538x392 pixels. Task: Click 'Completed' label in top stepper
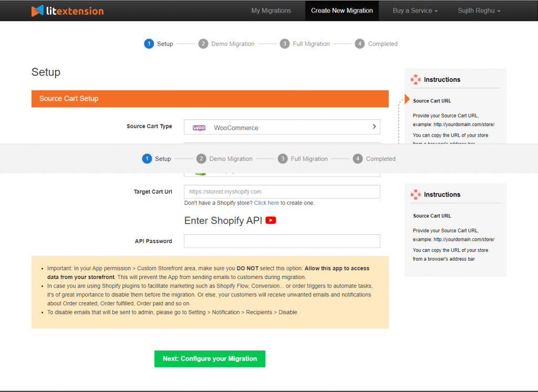point(383,44)
